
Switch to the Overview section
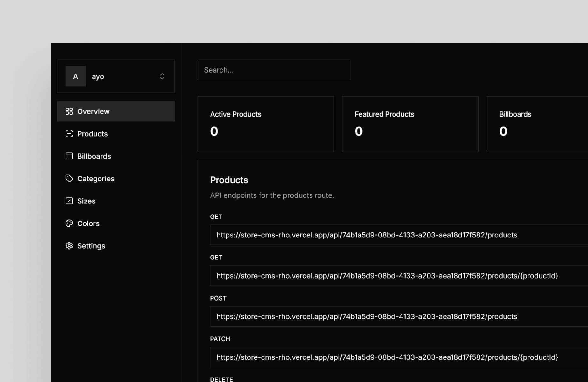click(x=93, y=111)
